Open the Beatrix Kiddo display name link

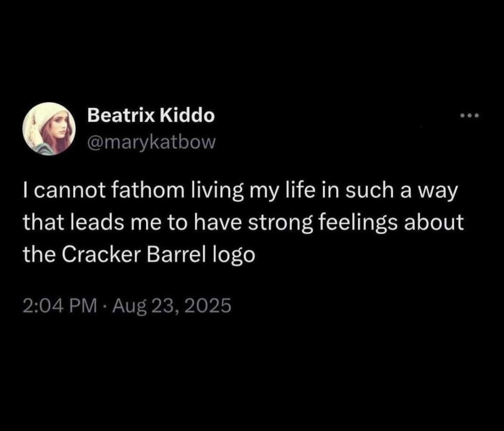151,116
